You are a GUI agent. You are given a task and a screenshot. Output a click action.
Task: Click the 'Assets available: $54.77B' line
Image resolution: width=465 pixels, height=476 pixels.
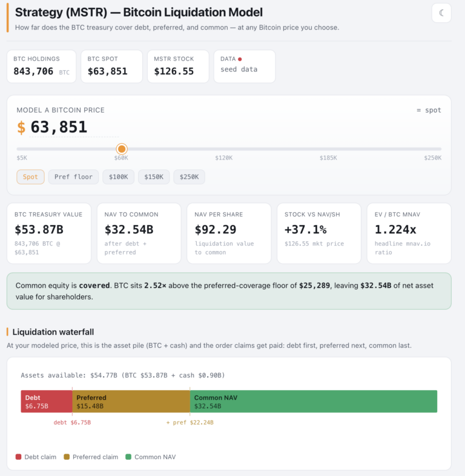(123, 376)
